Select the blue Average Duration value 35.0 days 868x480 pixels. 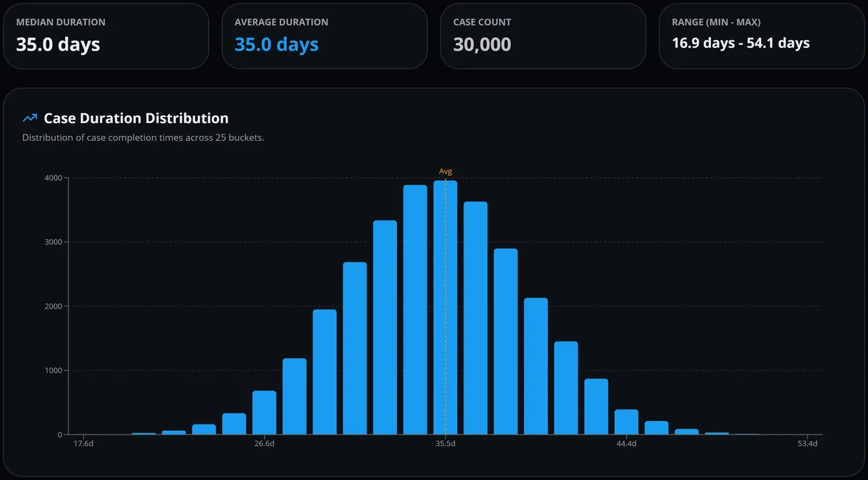[277, 44]
